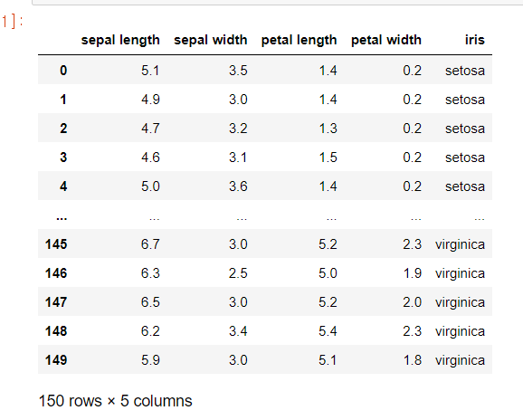
Task: Click row index 3
Action: tap(63, 157)
